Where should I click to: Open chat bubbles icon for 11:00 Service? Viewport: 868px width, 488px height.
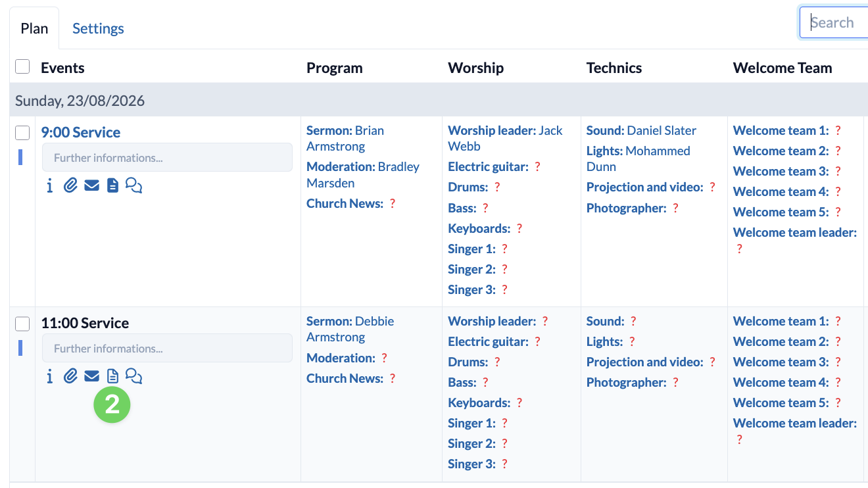[x=133, y=376]
